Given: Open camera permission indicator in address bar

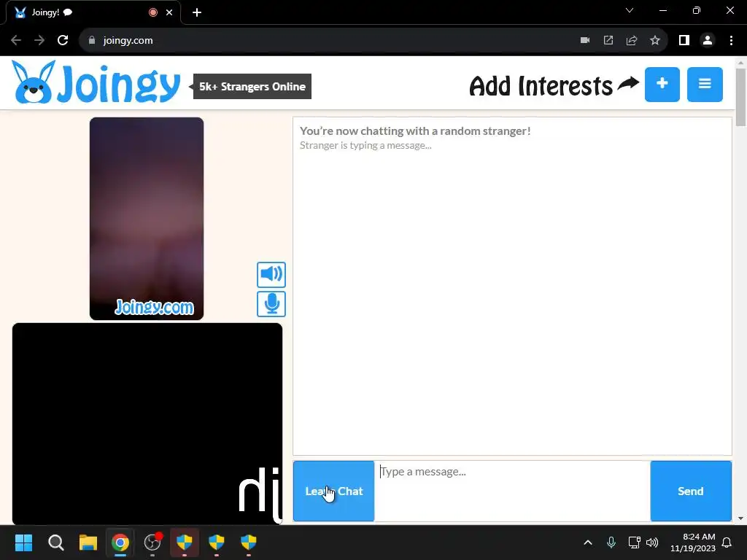Looking at the screenshot, I should (585, 41).
